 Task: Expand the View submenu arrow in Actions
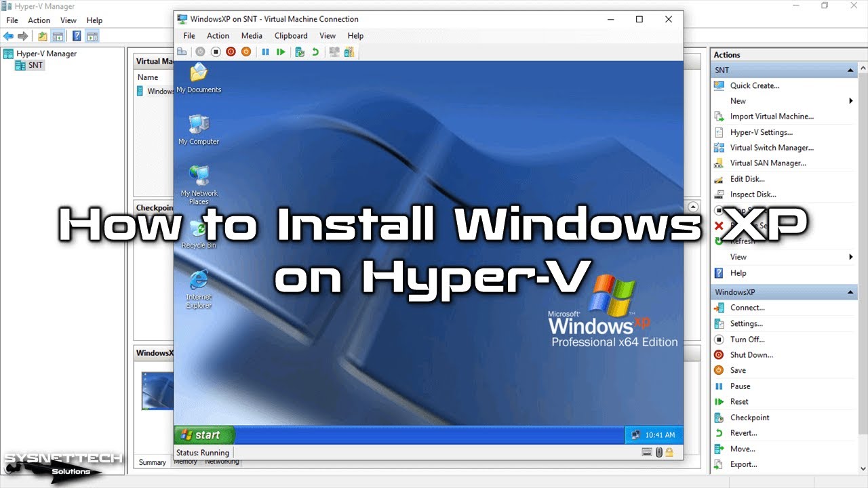851,257
